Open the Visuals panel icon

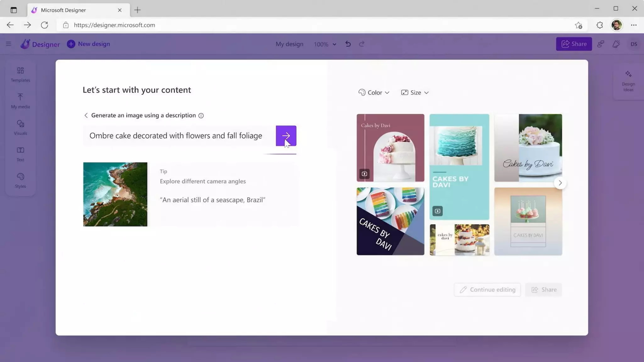(x=20, y=127)
